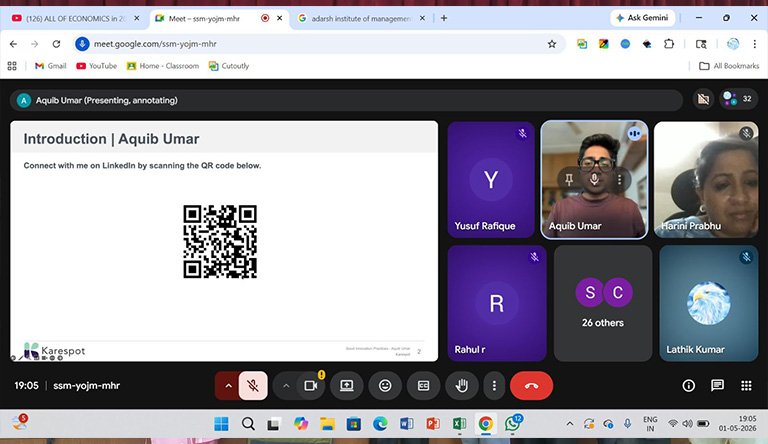Click the Ask Gemini button

(642, 18)
